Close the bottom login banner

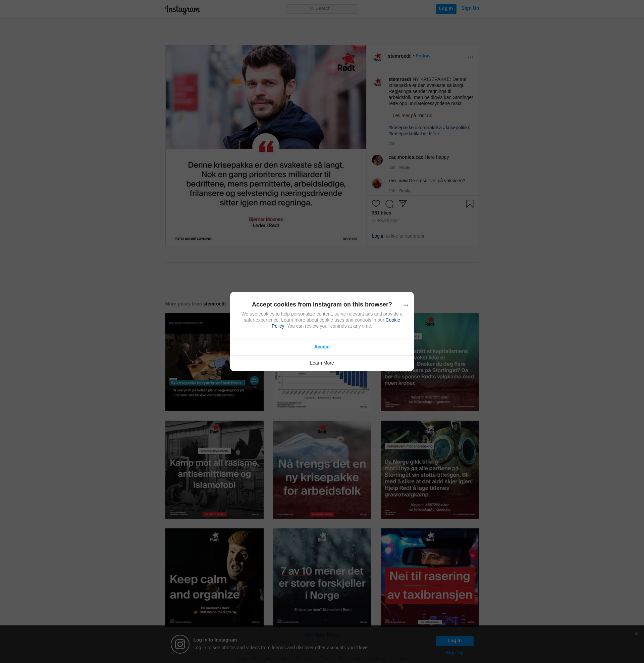(636, 633)
